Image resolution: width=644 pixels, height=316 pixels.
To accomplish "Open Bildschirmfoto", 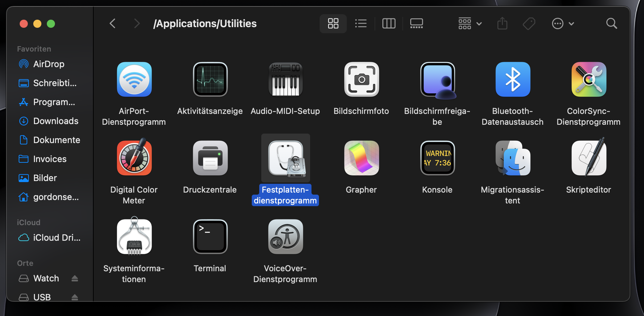I will click(x=361, y=79).
